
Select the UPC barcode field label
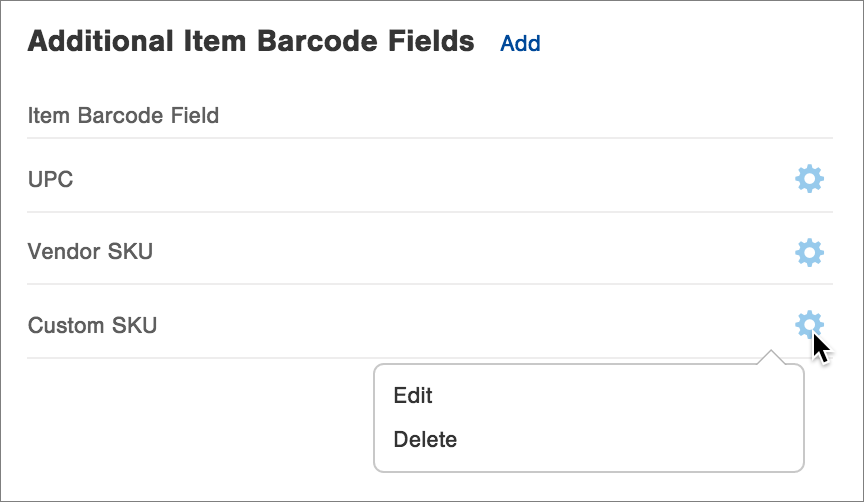pyautogui.click(x=50, y=180)
